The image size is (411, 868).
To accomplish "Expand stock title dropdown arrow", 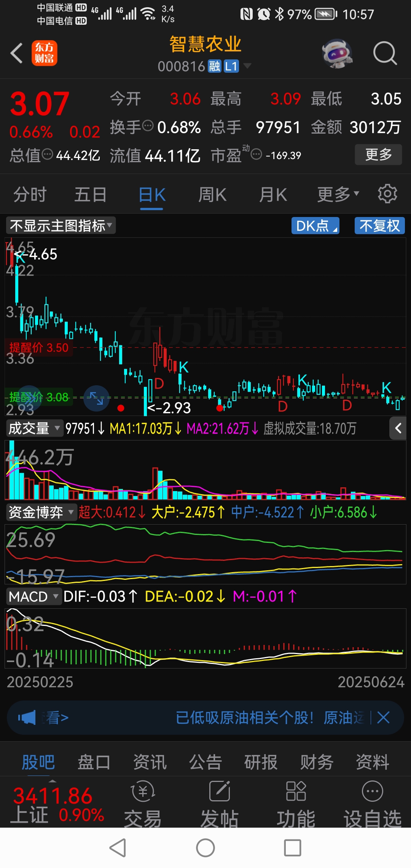I will click(247, 66).
